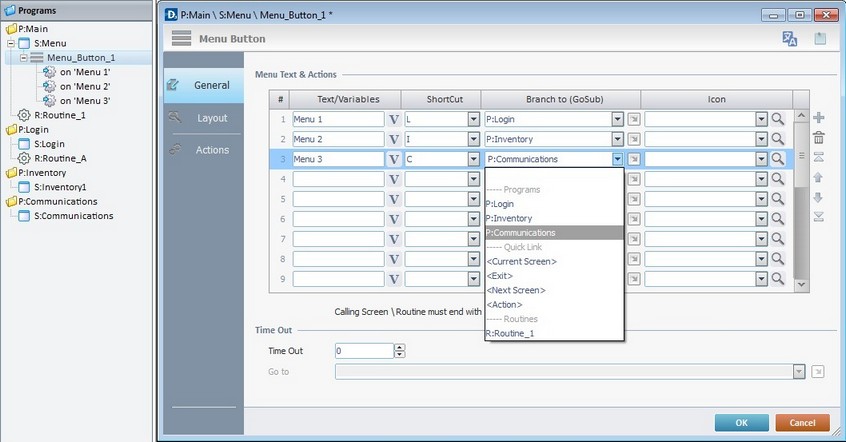846x442 pixels.
Task: Open ShortCut dropdown for Menu 1
Action: (x=473, y=119)
